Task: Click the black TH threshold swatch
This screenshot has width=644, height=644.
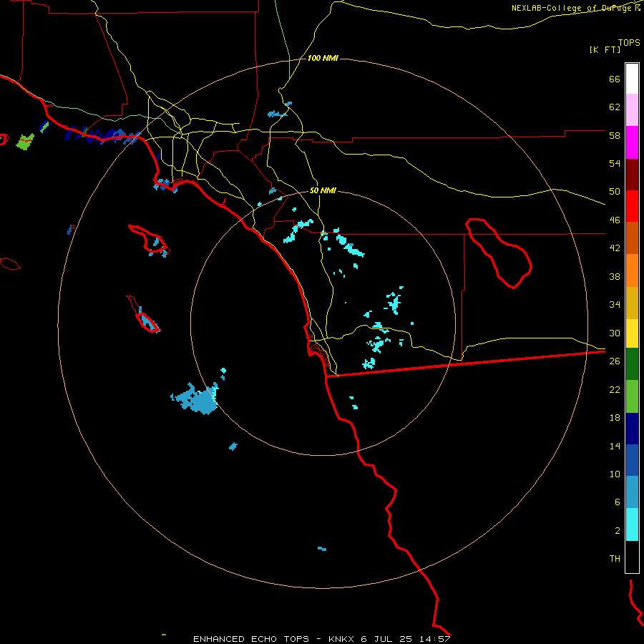Action: 632,557
